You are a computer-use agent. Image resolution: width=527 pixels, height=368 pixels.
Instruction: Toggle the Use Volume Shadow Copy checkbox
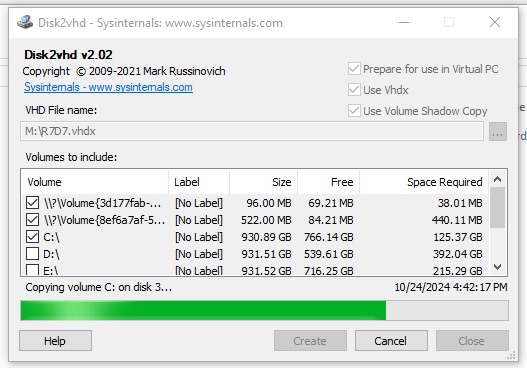coord(354,111)
